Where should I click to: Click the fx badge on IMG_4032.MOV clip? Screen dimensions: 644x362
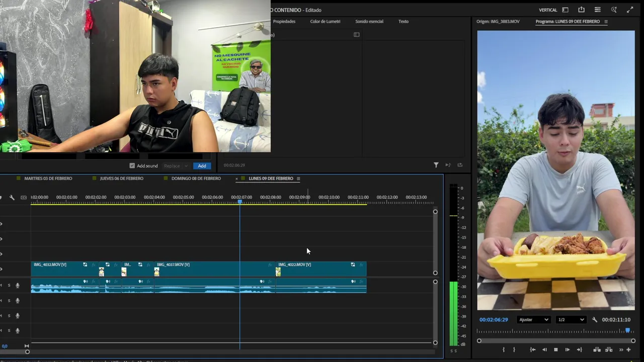click(x=93, y=265)
